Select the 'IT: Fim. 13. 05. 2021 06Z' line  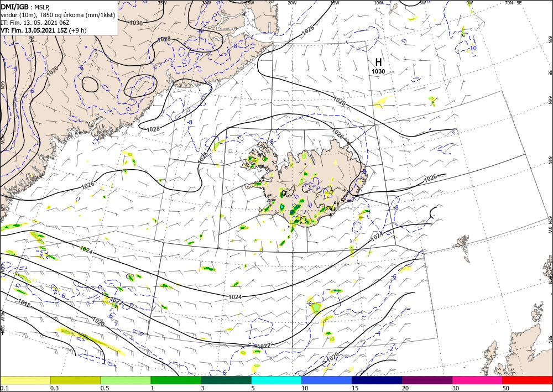click(34, 23)
